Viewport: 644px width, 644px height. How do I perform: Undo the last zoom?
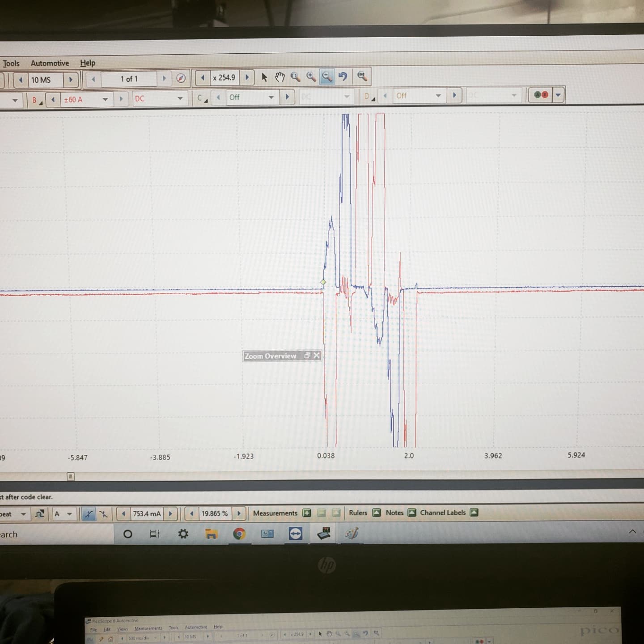[343, 76]
